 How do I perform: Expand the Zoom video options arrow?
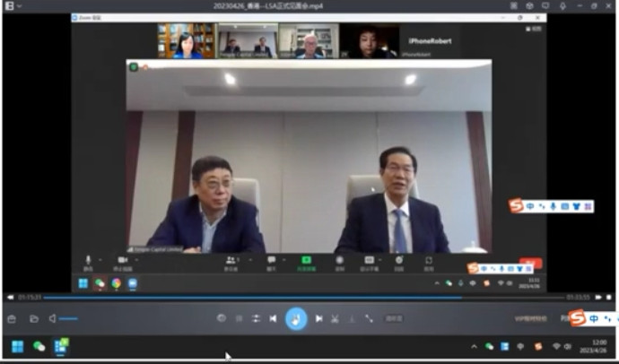136,260
